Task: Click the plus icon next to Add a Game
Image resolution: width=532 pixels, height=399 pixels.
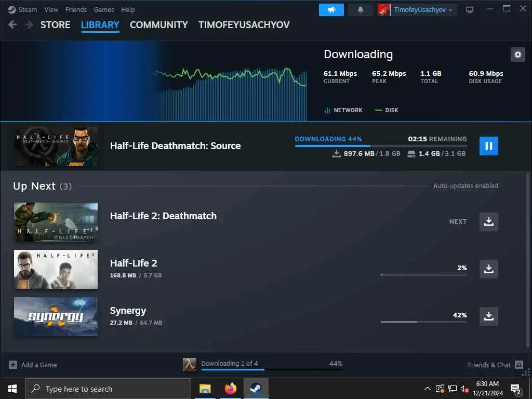Action: [x=13, y=365]
